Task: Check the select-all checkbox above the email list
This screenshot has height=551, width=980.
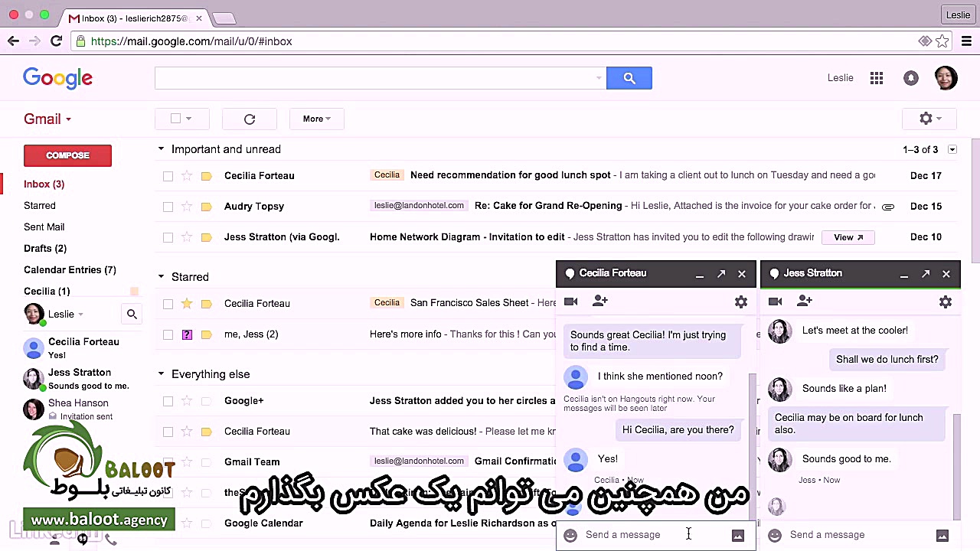Action: pyautogui.click(x=175, y=119)
